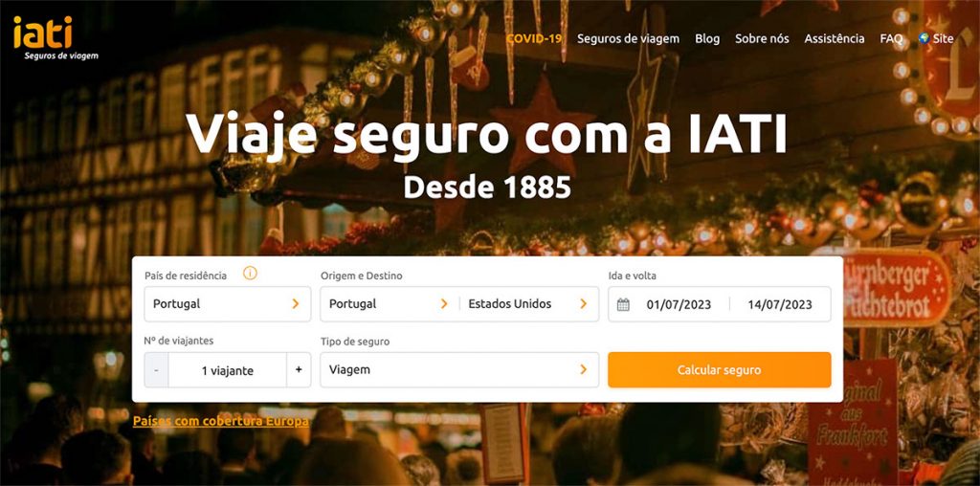Open the Sobre nós page
The width and height of the screenshot is (980, 486).
[x=762, y=38]
